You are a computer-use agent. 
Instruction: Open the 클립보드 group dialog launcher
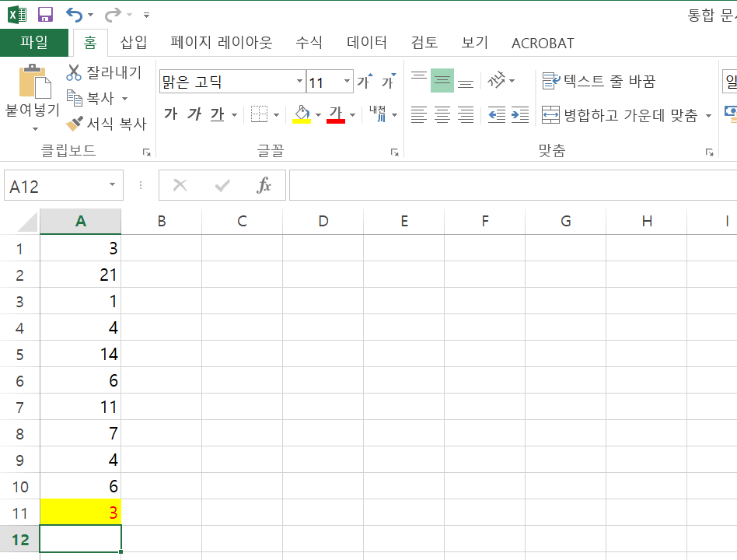tap(147, 152)
